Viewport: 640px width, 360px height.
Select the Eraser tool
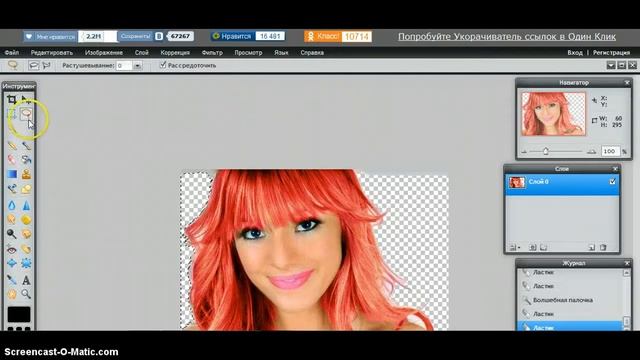[x=12, y=159]
